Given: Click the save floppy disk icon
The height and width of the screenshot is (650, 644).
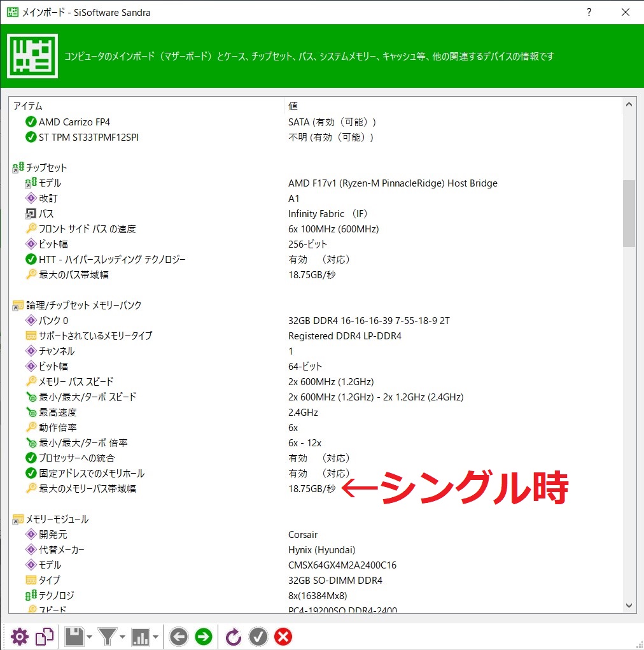Looking at the screenshot, I should click(74, 637).
